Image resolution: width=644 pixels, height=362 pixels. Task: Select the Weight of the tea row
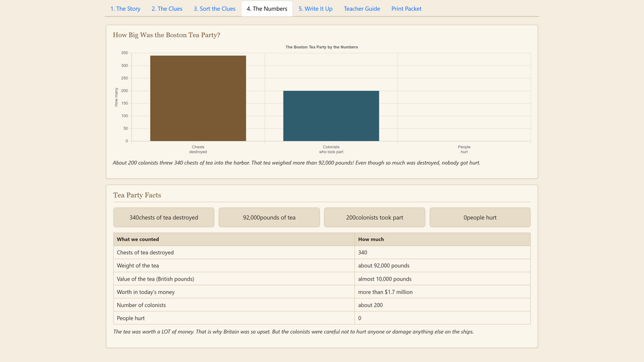click(322, 265)
